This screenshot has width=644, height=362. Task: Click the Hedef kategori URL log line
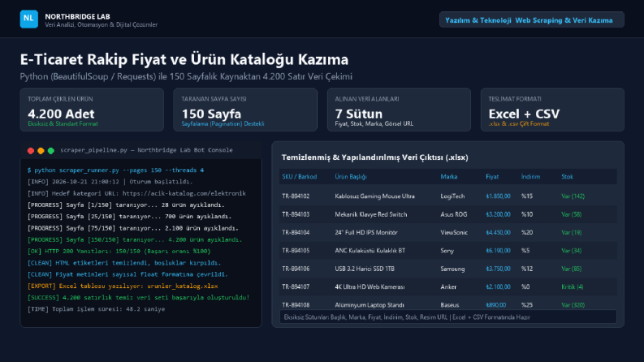(136, 193)
